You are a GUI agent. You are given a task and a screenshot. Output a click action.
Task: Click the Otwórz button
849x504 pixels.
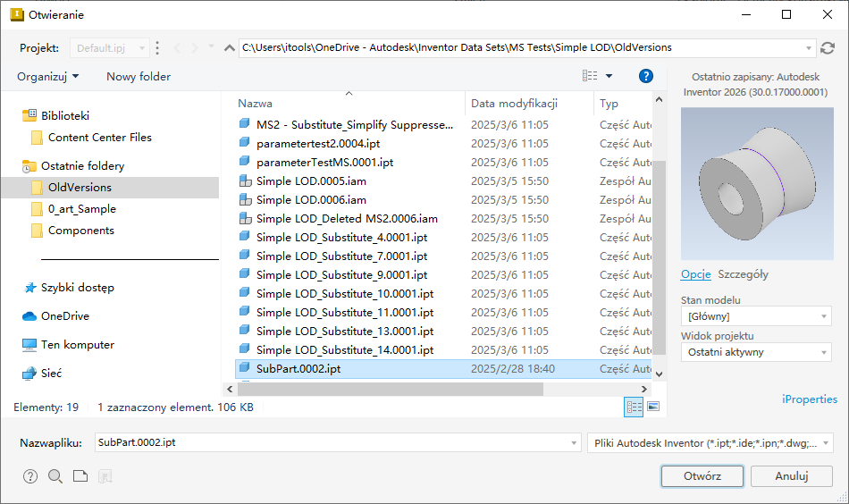(702, 475)
